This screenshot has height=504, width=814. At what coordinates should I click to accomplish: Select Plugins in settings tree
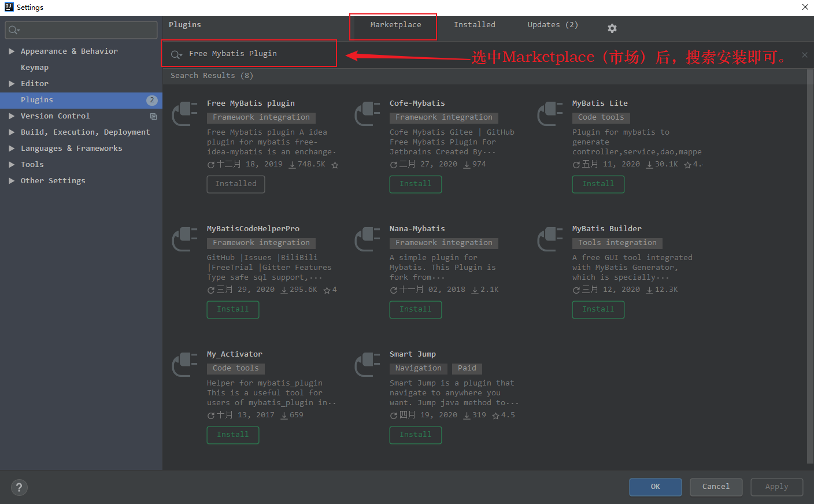81,100
